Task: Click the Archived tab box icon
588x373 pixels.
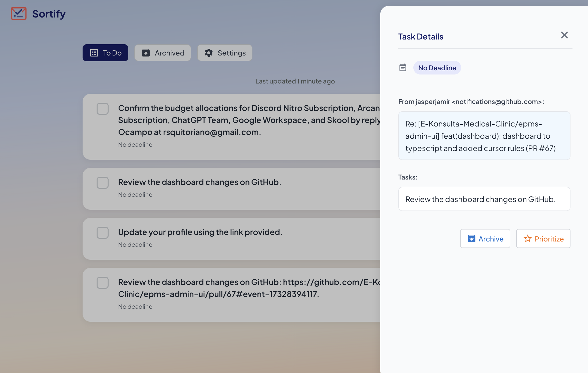Action: coord(146,53)
